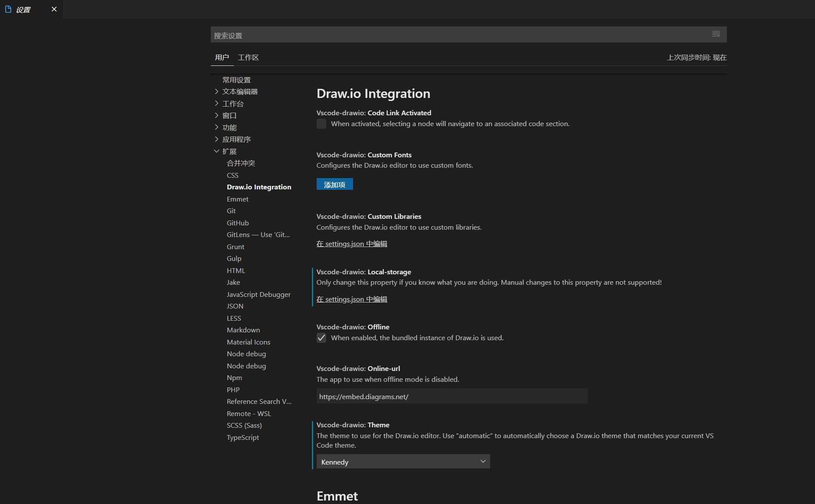The image size is (815, 504).
Task: Open CSS extension settings
Action: [232, 175]
